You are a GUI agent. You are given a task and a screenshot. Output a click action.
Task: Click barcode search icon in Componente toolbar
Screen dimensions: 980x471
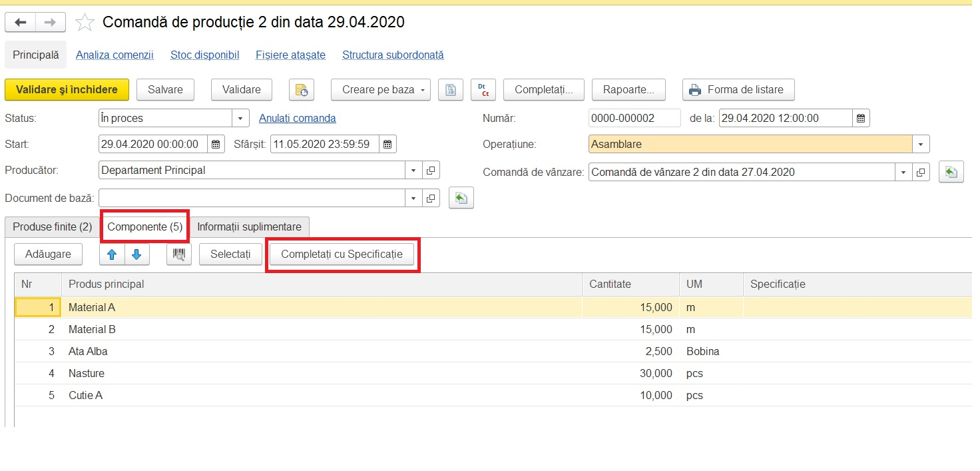(x=179, y=254)
